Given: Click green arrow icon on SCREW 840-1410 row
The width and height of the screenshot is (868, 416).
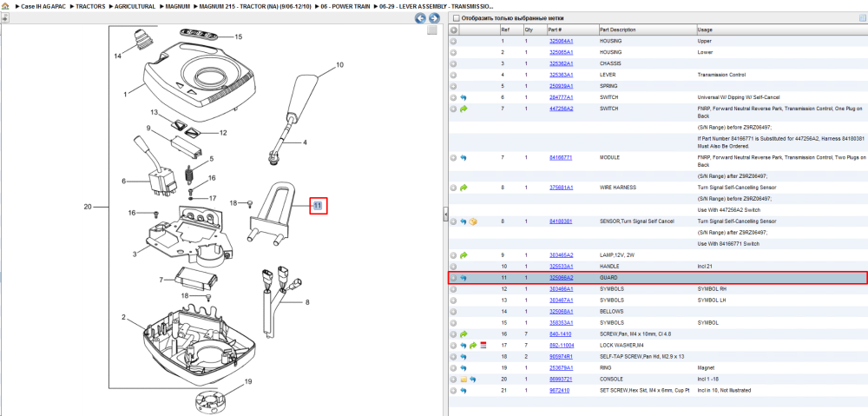Looking at the screenshot, I should pyautogui.click(x=464, y=334).
